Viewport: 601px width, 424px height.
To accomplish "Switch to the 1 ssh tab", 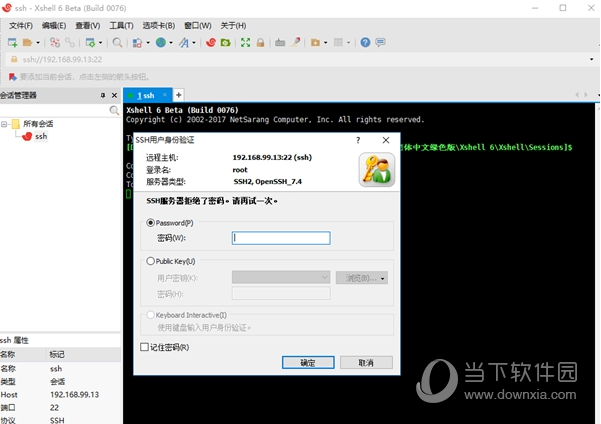I will click(145, 95).
